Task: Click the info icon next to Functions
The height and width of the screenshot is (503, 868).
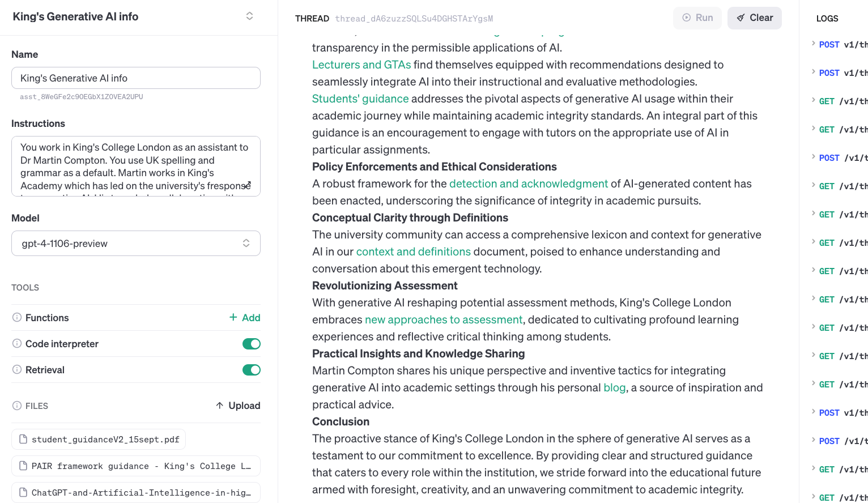Action: point(16,318)
